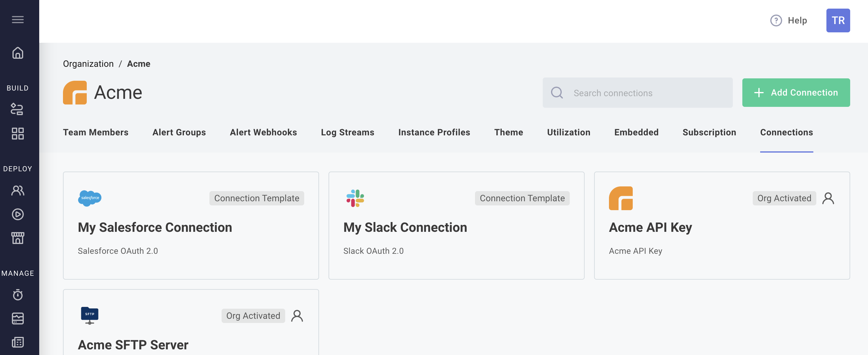Image resolution: width=868 pixels, height=355 pixels.
Task: Click the Schedules stopwatch icon under MANAGE
Action: point(18,295)
